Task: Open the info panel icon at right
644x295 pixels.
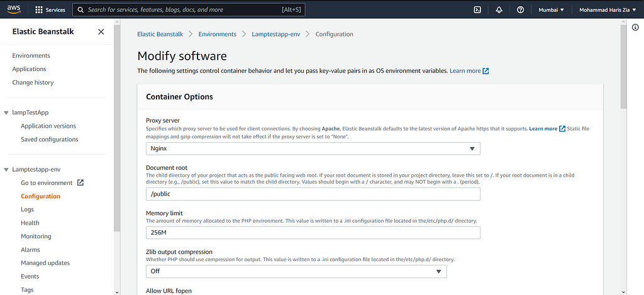Action: [x=635, y=27]
